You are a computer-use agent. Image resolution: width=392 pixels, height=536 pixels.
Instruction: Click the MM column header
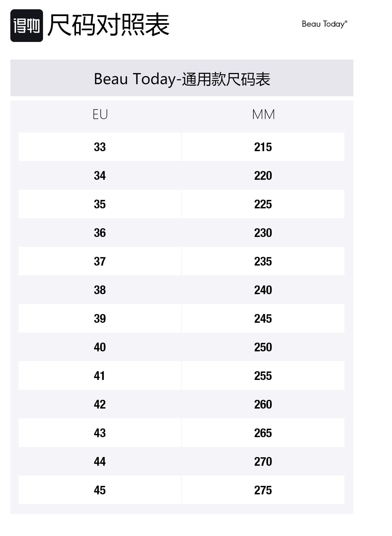(263, 114)
